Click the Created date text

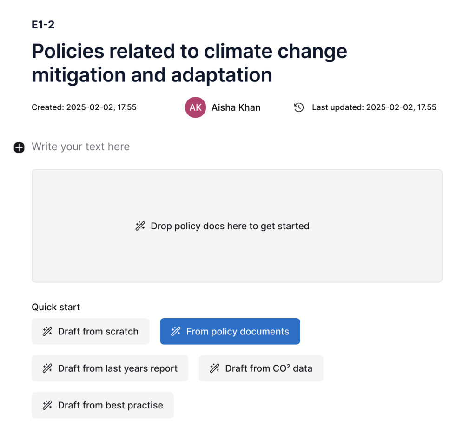pos(84,107)
